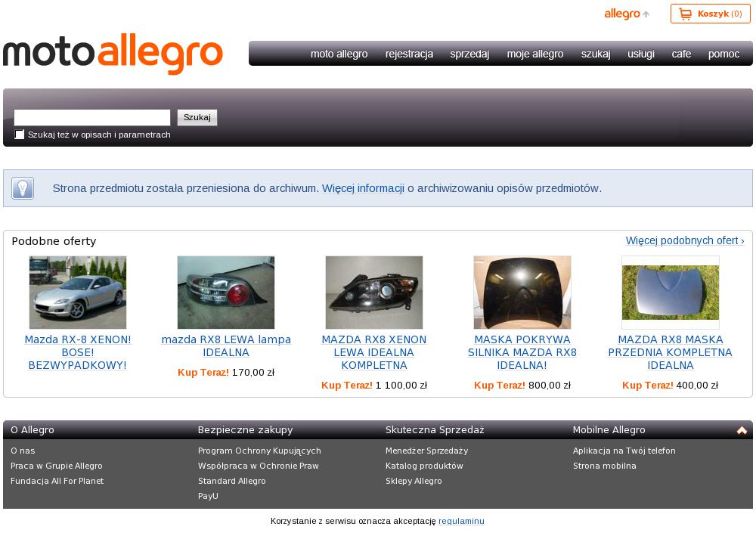The image size is (756, 536).
Task: Open the blue hood on grass thumbnail
Action: 671,293
